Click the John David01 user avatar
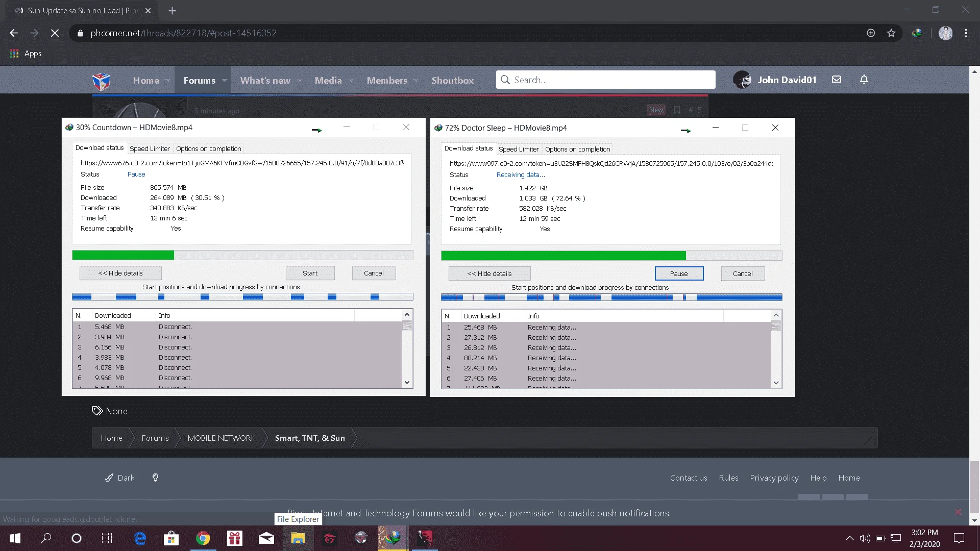The width and height of the screenshot is (980, 551). (x=742, y=80)
